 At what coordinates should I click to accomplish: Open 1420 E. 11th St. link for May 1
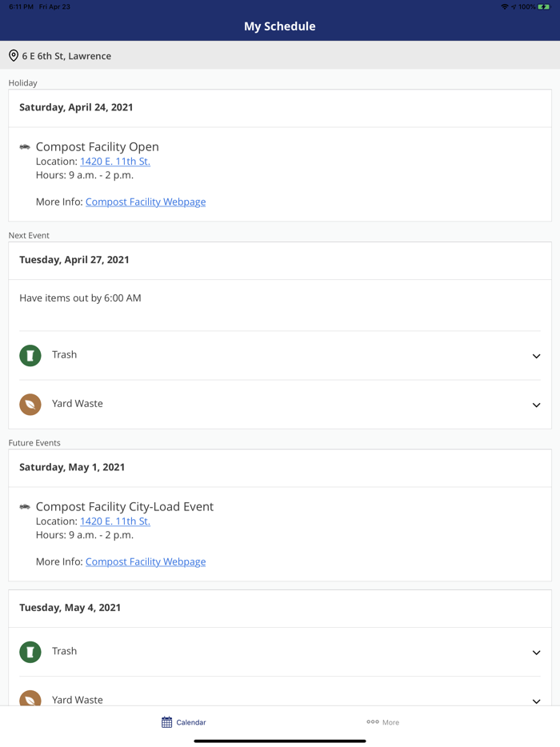(115, 521)
